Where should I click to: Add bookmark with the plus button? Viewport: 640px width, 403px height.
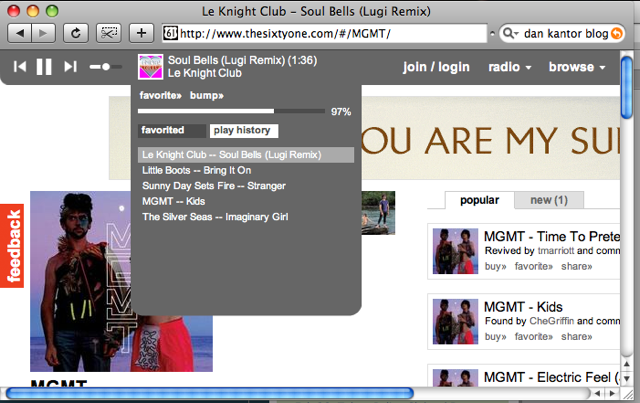(141, 33)
